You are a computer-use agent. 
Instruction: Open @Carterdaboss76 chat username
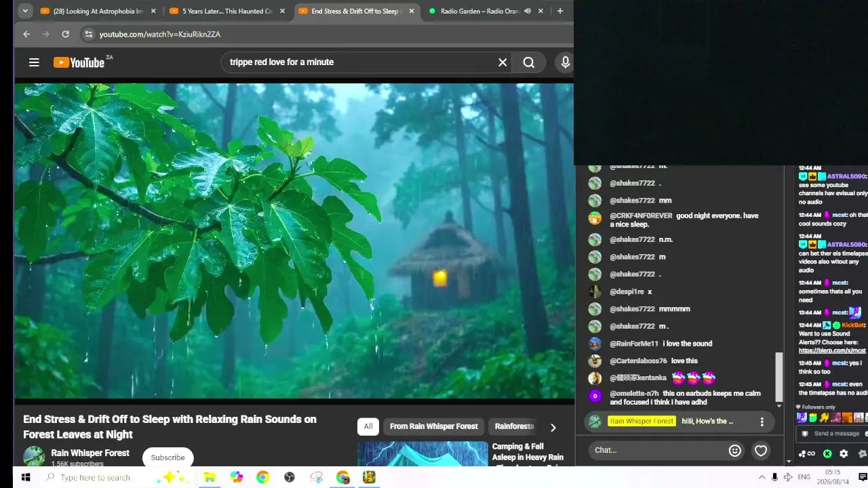638,361
